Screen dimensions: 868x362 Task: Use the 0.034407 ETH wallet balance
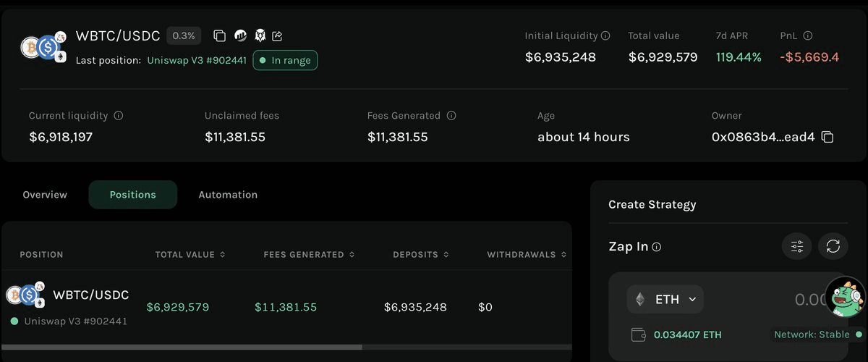pyautogui.click(x=687, y=334)
